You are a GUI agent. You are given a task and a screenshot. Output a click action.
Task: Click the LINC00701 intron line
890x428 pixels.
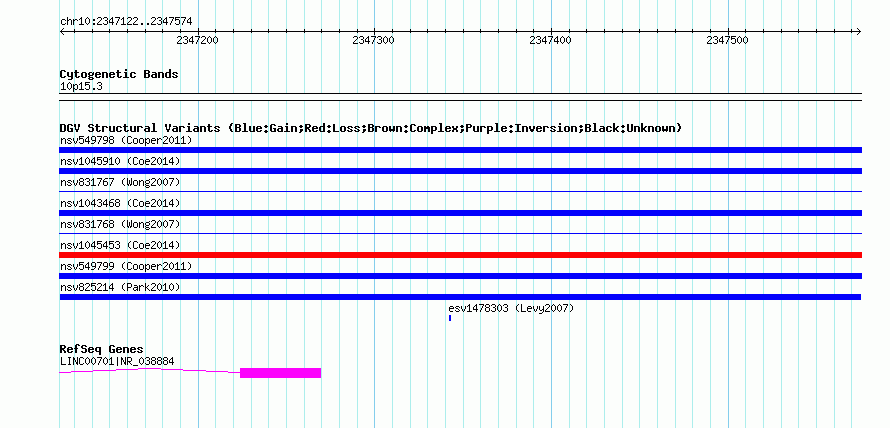point(150,370)
